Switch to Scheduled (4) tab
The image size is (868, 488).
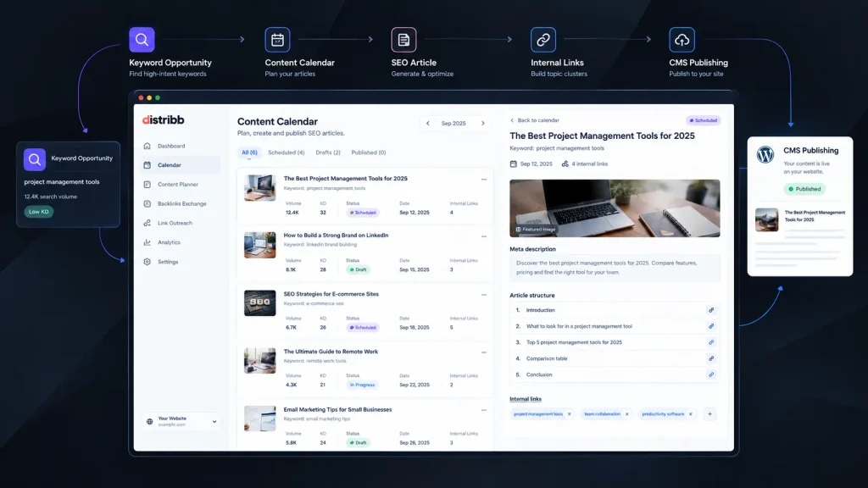point(287,152)
